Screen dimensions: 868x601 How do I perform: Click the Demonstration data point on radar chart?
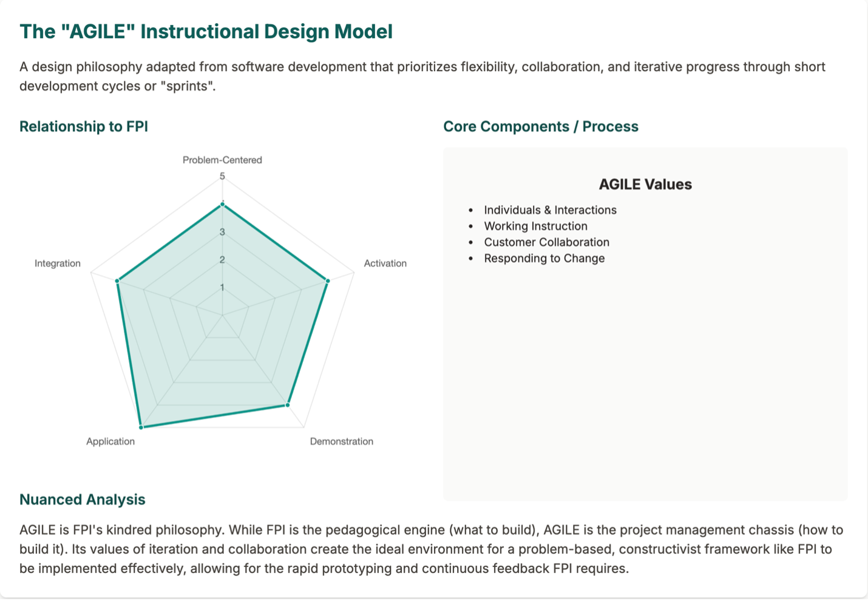pyautogui.click(x=288, y=405)
